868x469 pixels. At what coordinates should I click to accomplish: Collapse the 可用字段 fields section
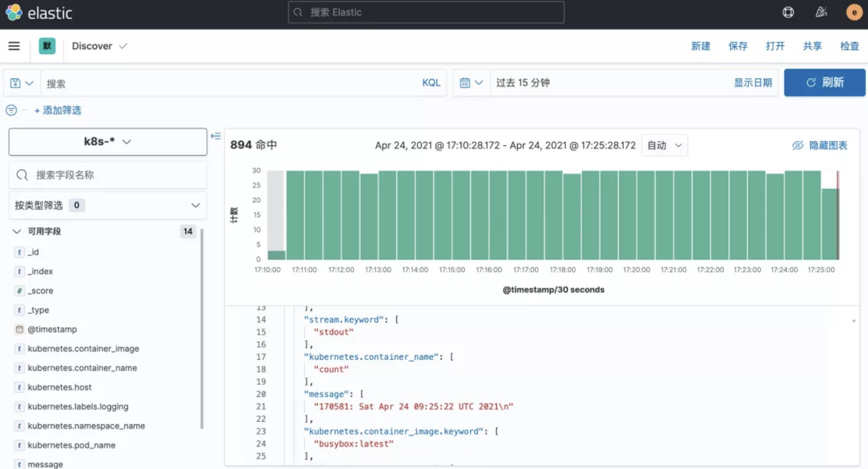pyautogui.click(x=17, y=231)
